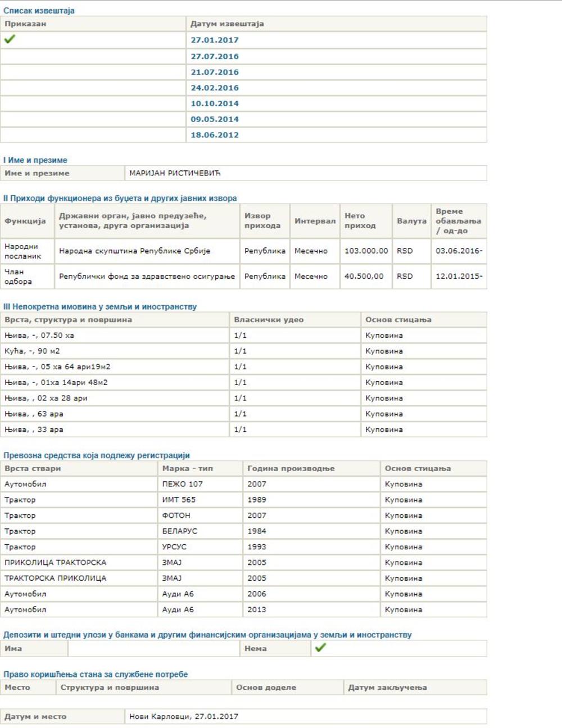The height and width of the screenshot is (728, 562).
Task: Select the 21.07.2016 report link
Action: tap(215, 72)
